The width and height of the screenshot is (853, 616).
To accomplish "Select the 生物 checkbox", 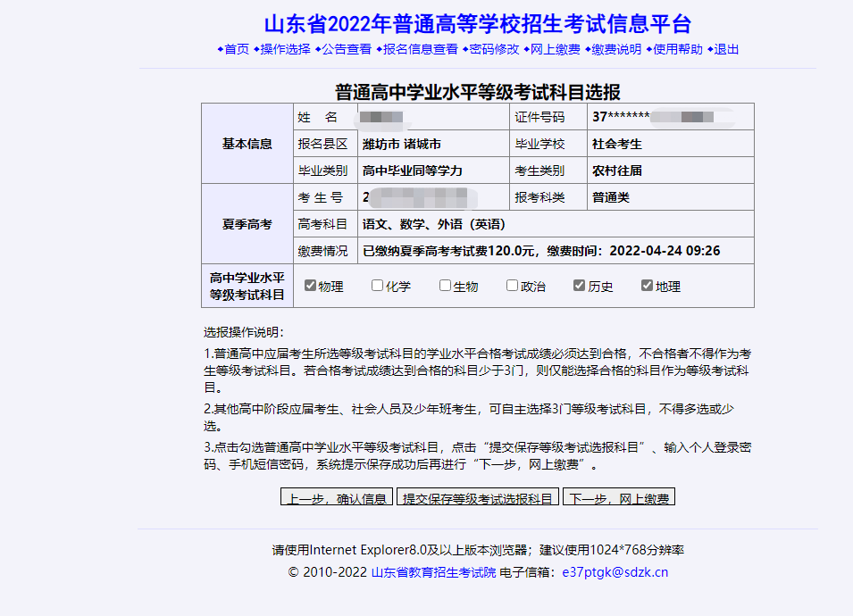I will tap(445, 286).
